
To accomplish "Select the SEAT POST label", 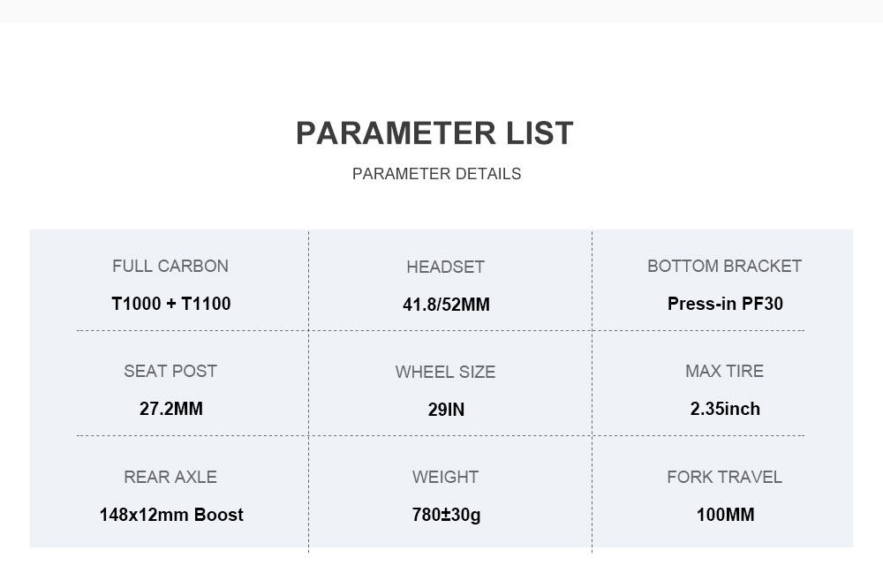I will [170, 371].
